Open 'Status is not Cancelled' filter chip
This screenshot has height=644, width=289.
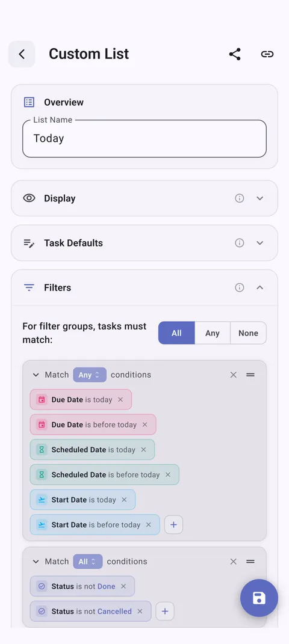(90, 612)
